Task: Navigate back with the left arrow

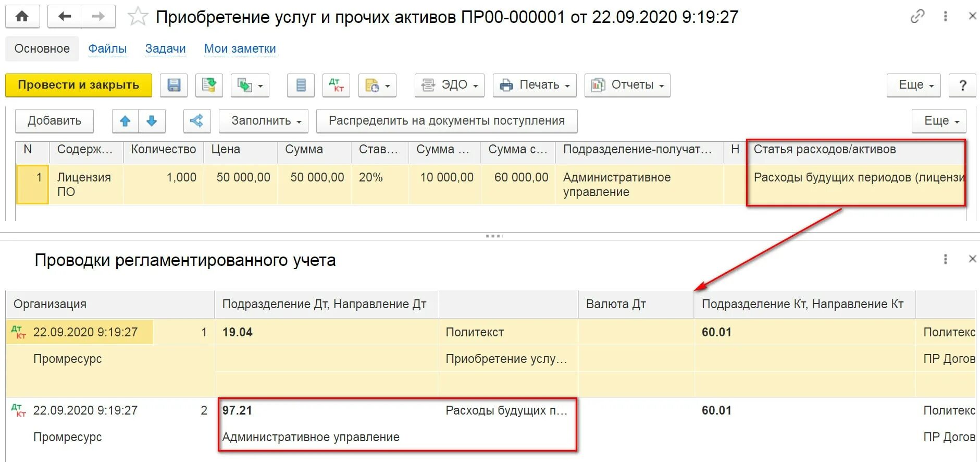Action: coord(64,17)
